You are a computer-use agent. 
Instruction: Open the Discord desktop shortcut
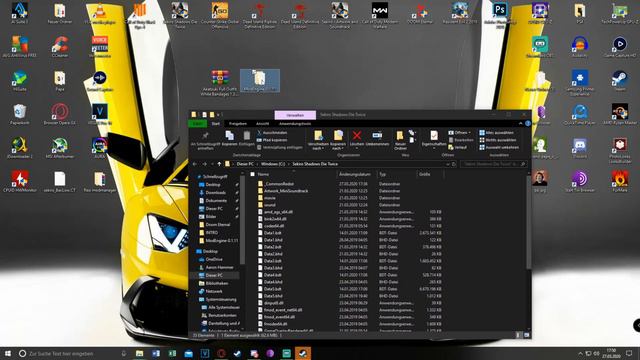pyautogui.click(x=580, y=148)
